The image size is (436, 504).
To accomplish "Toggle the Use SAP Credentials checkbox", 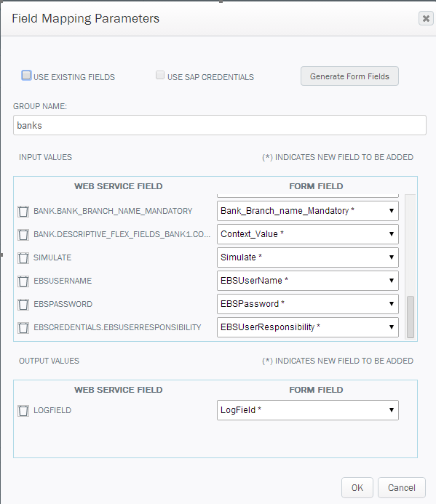I will [x=160, y=75].
